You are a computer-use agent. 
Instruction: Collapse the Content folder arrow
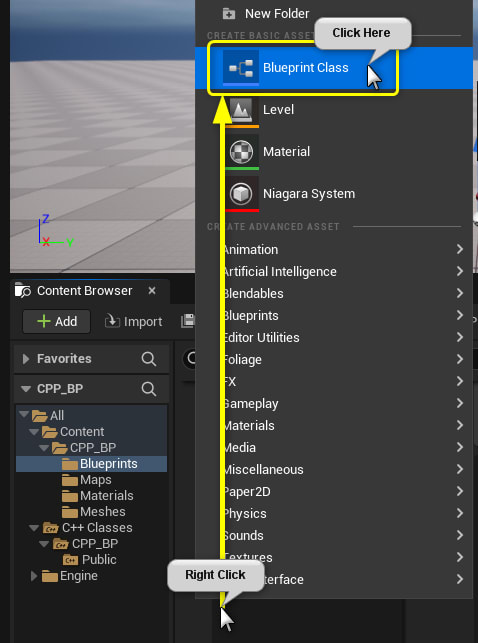[x=34, y=431]
